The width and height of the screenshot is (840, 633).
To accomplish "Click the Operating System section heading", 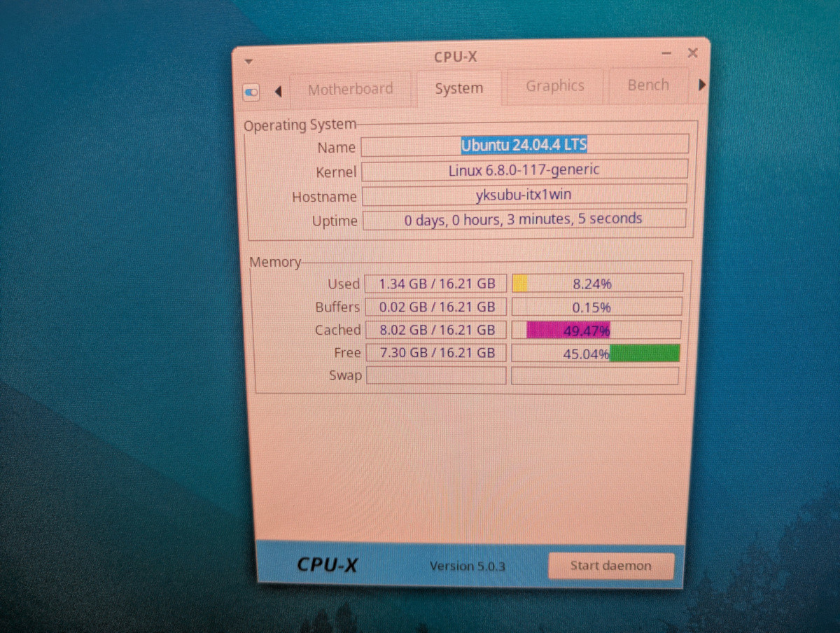I will (x=300, y=125).
